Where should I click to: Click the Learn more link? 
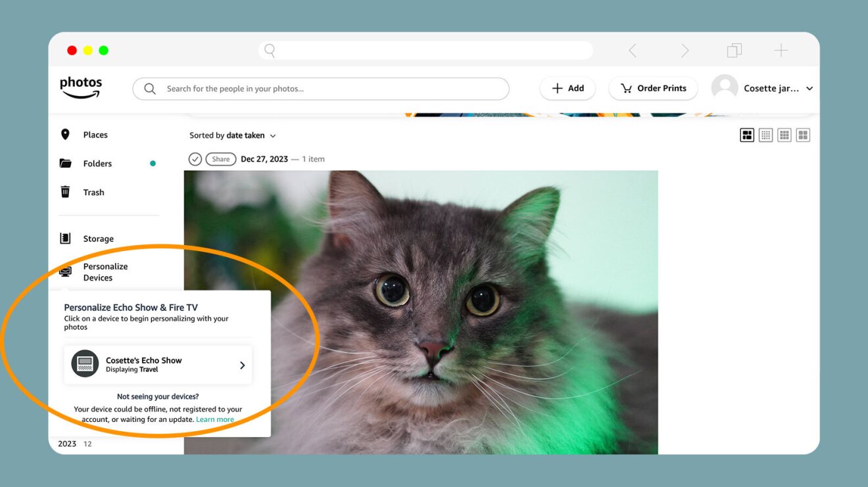(215, 419)
